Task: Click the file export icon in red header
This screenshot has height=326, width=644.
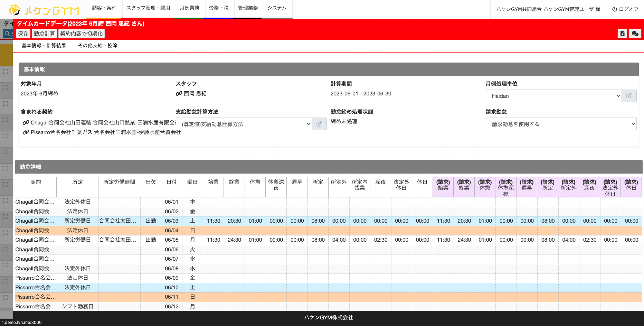Action: coord(622,34)
